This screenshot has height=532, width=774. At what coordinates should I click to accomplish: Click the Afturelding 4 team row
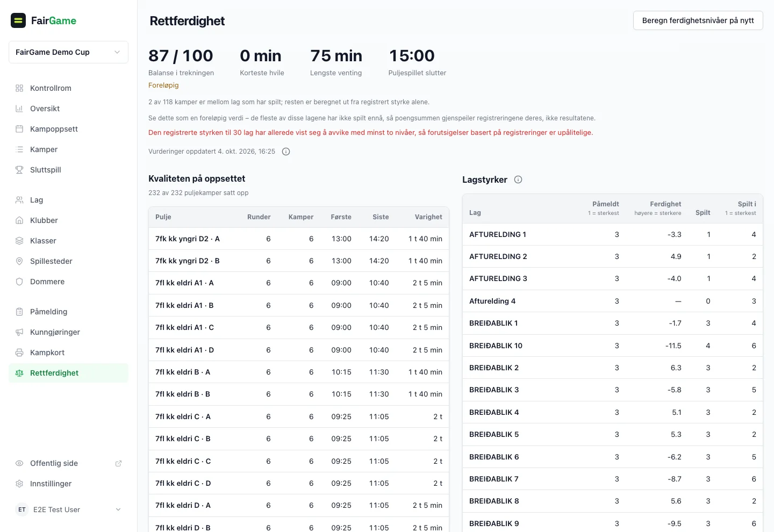(x=613, y=301)
